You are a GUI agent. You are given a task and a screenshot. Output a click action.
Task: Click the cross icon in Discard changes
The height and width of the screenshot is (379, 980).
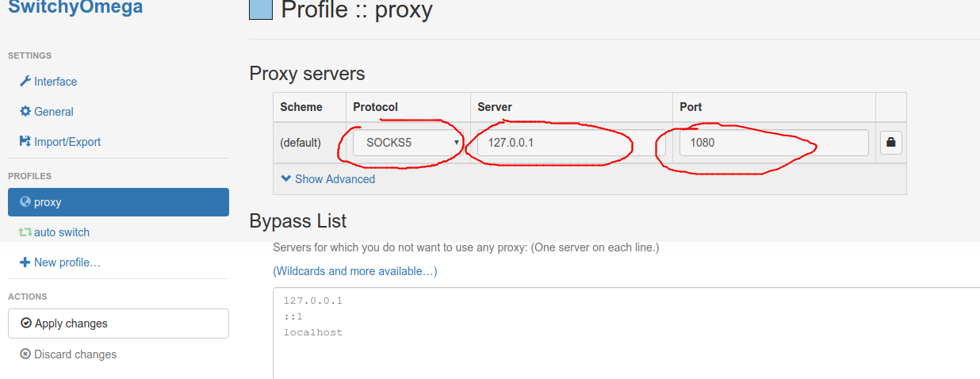click(x=25, y=354)
